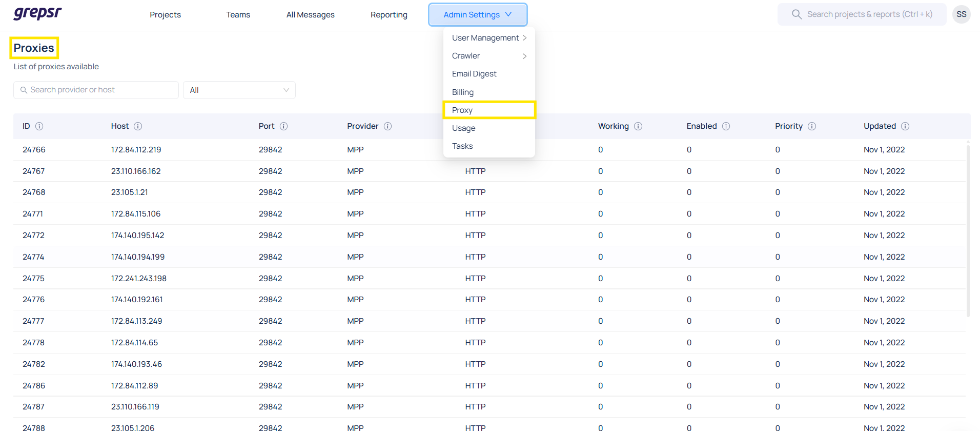Click the search icon in provider filter
Screen dimensions: 980x431
point(24,90)
